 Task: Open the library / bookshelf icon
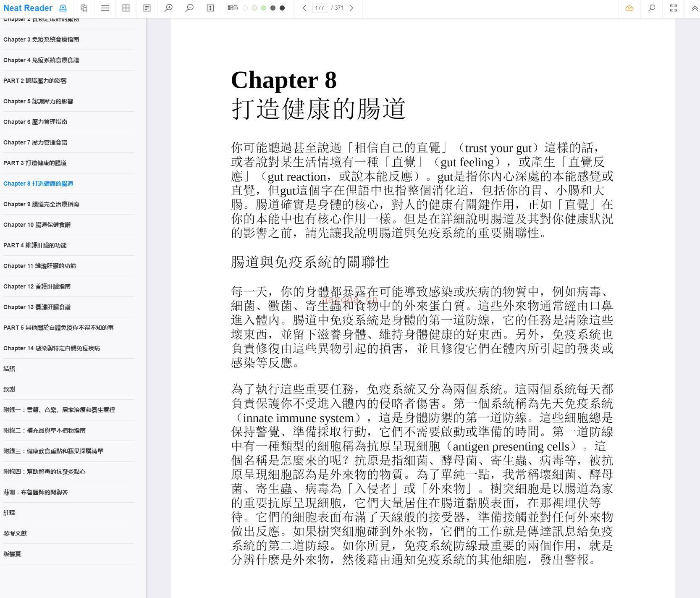[x=84, y=8]
